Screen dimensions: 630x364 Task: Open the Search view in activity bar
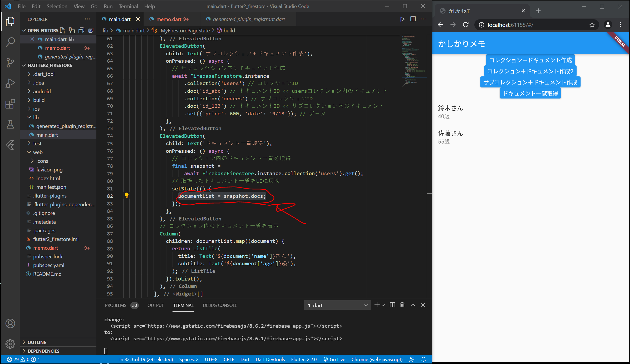click(10, 42)
